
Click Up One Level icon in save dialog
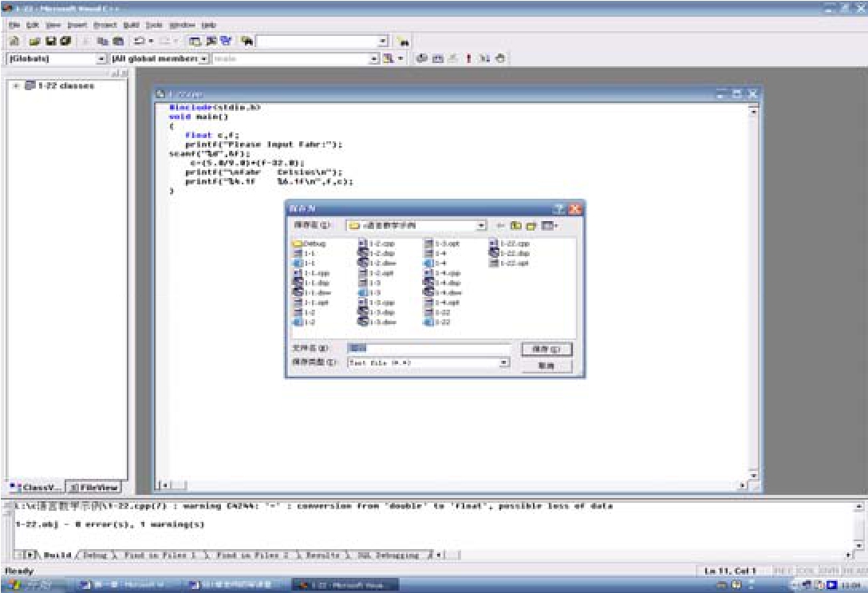click(516, 225)
